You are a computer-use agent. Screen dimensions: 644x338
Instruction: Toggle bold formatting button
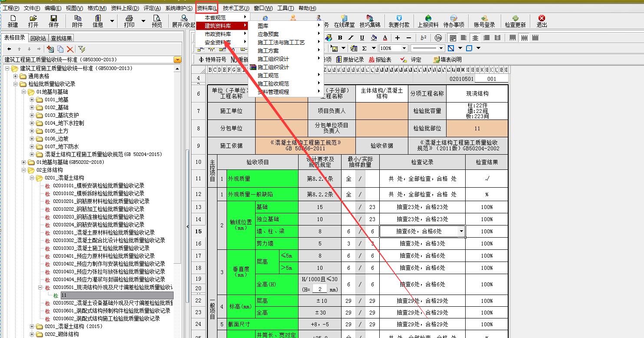(340, 38)
